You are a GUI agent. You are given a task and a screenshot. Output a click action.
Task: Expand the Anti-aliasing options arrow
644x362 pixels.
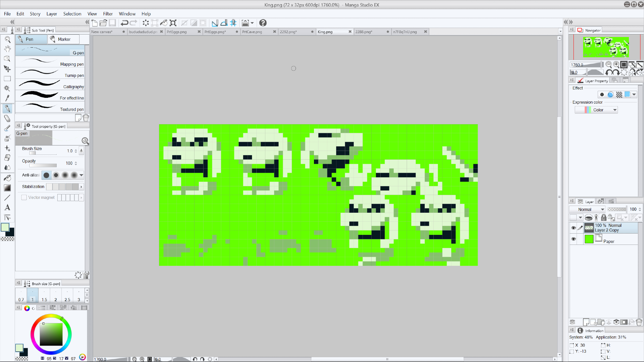(x=81, y=175)
